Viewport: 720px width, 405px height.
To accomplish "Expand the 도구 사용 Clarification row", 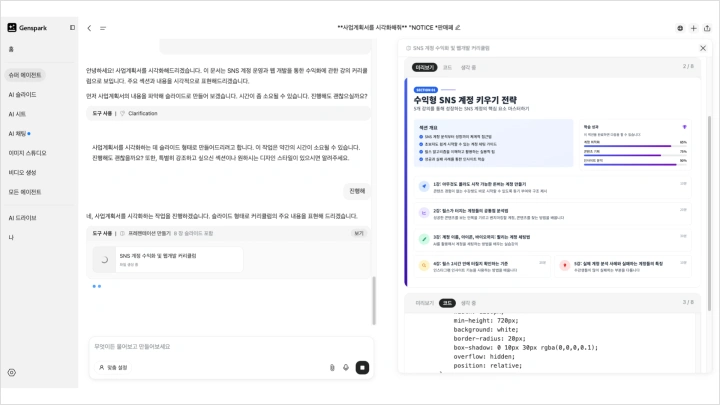I will tap(228, 113).
